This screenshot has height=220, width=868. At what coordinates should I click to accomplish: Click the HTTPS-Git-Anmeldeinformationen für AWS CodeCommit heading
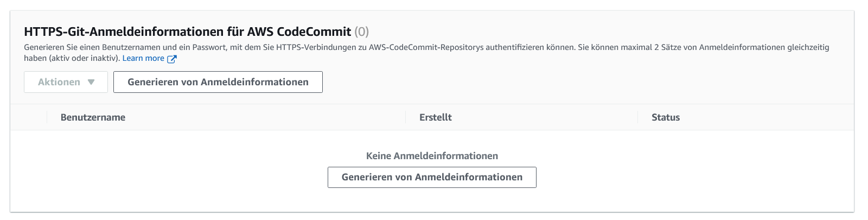point(187,32)
